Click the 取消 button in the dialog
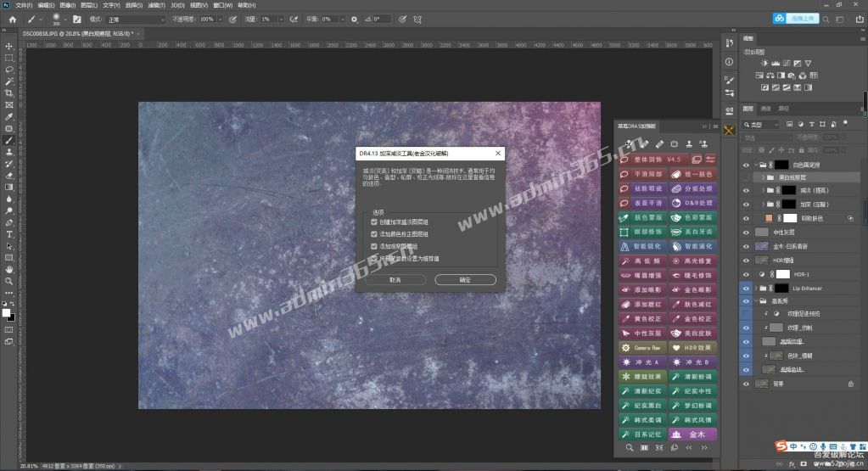Viewport: 868px width, 471px height. (395, 280)
